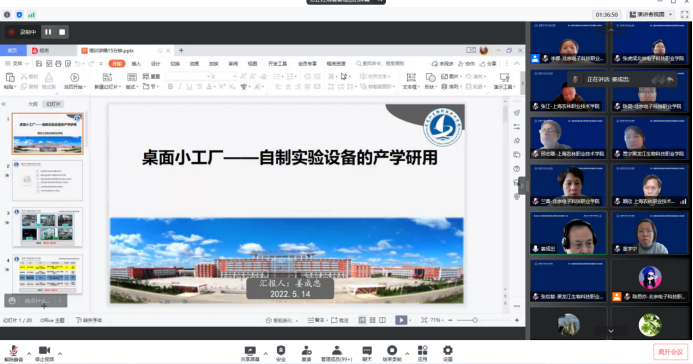Open the Share Screen (共享屏幕) icon
Image resolution: width=693 pixels, height=364 pixels.
pyautogui.click(x=250, y=351)
